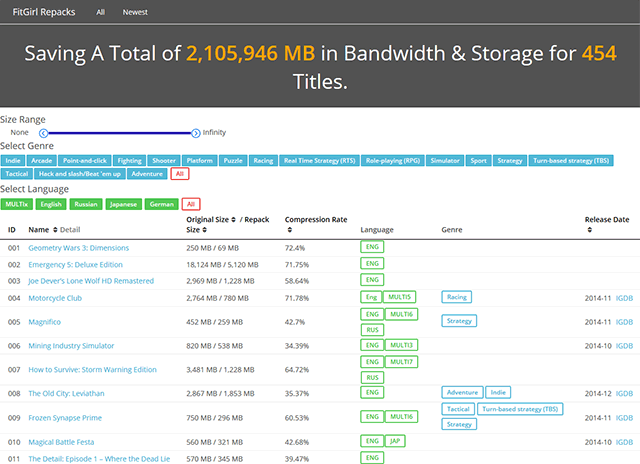This screenshot has height=464, width=640.
Task: Click Adventure tag on The Old City row
Action: 462,392
